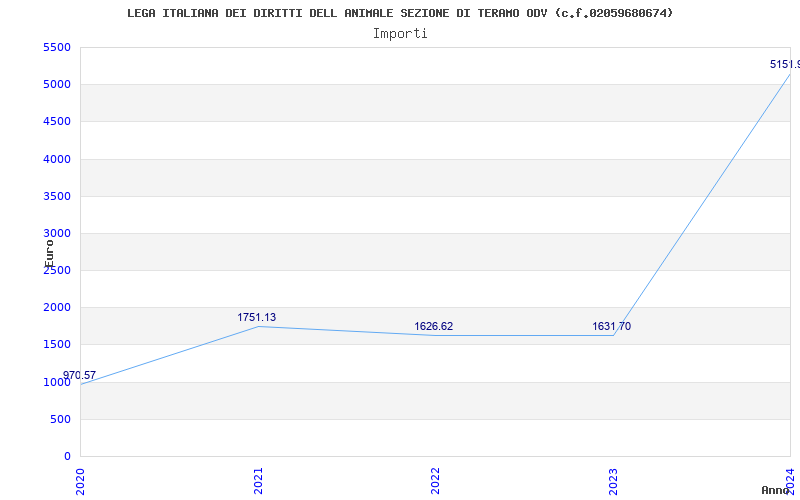Viewport: 800px width, 500px height.
Task: Click the 4000 y-axis value
Action: tap(57, 159)
